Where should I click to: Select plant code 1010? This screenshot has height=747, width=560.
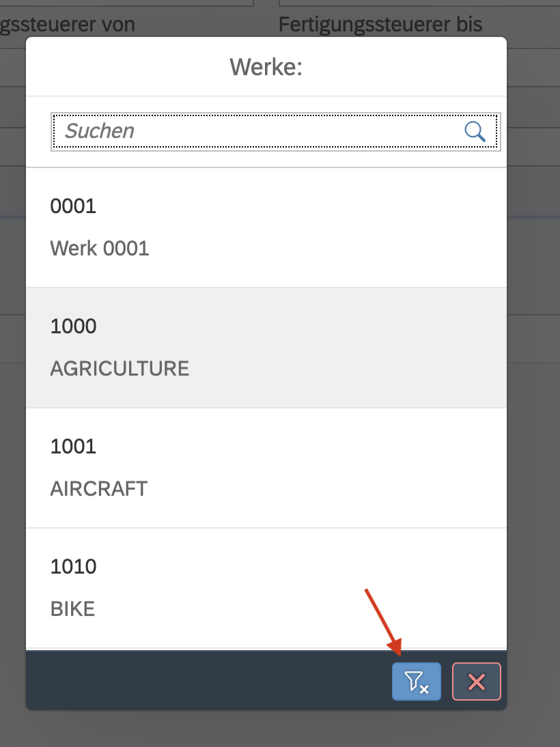click(74, 567)
